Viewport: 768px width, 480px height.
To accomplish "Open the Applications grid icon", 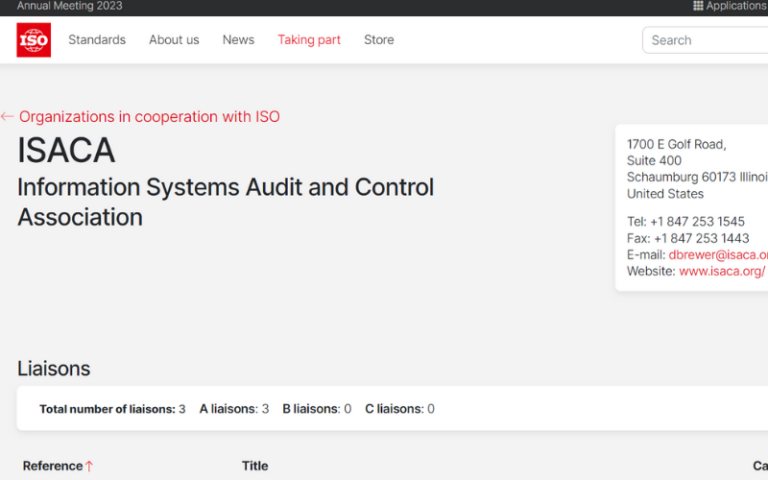I will pos(698,6).
